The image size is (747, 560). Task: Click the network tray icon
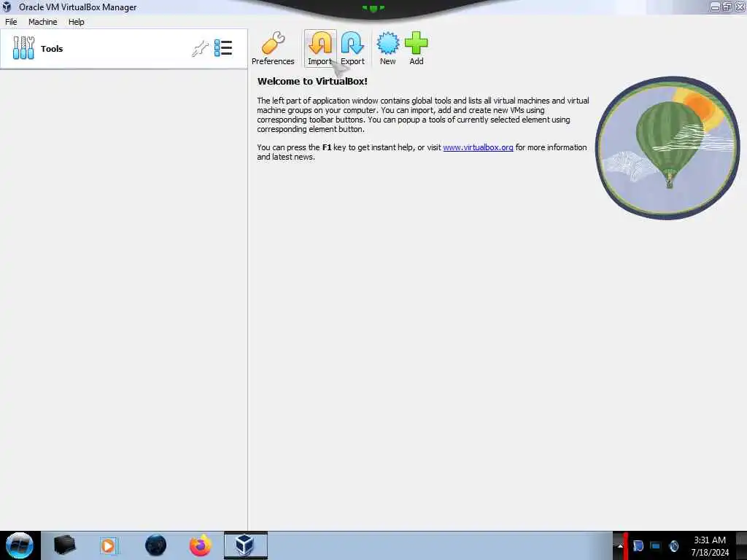(x=656, y=546)
